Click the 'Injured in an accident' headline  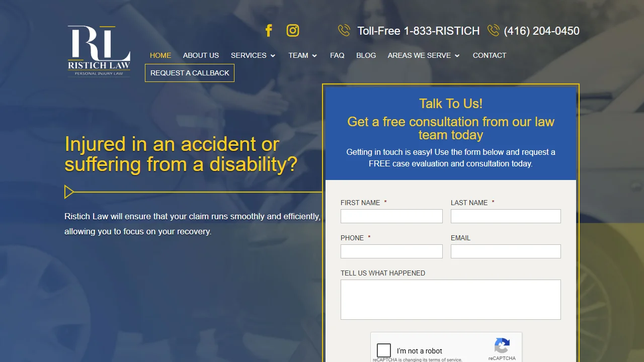[181, 154]
